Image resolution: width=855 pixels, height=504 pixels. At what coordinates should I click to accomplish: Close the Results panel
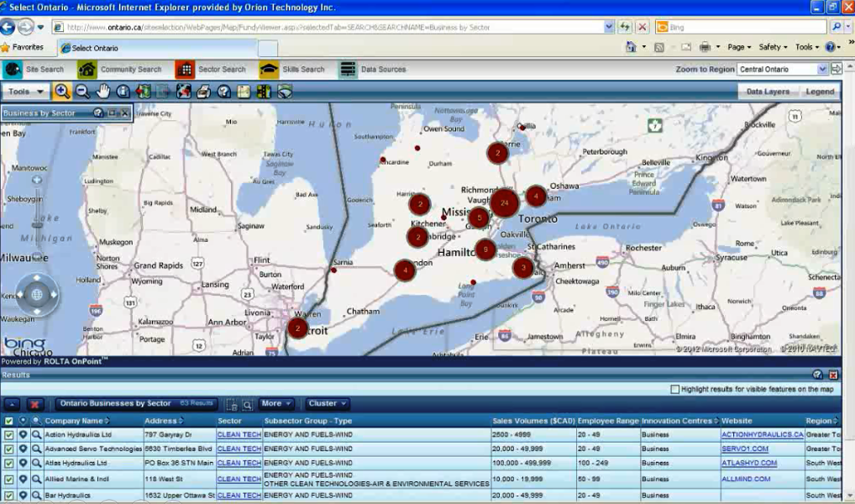(x=833, y=375)
